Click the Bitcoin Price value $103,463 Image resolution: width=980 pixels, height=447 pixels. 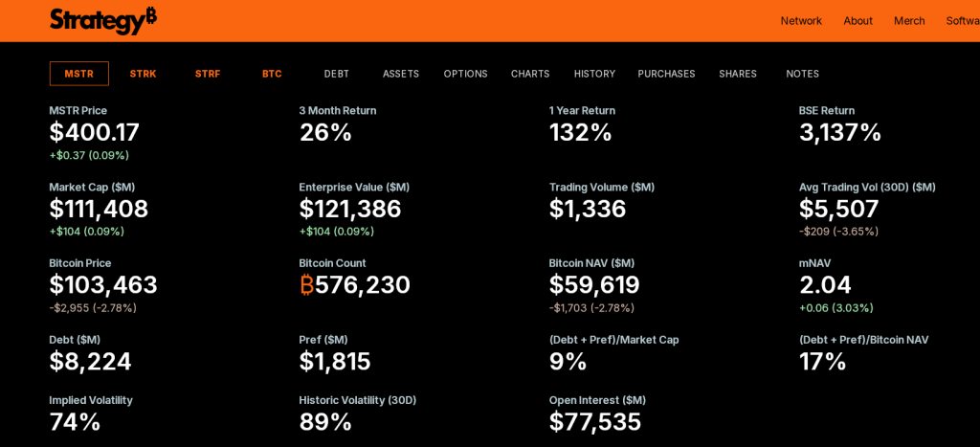click(103, 285)
